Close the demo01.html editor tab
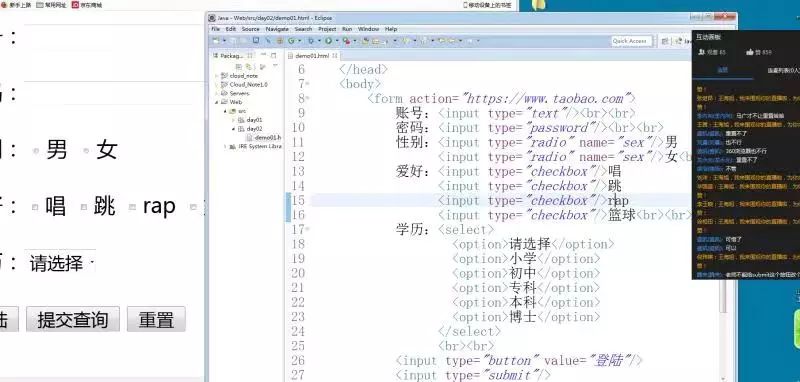This screenshot has height=382, width=800. coord(335,55)
